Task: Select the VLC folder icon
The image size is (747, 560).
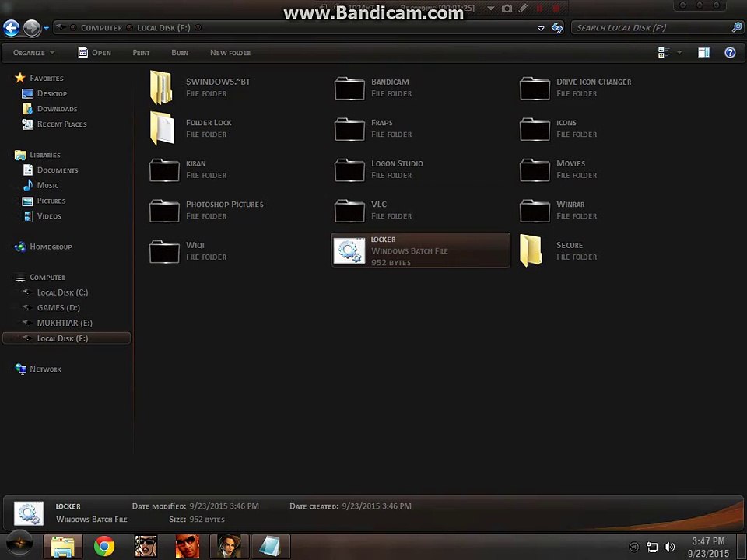Action: click(349, 211)
